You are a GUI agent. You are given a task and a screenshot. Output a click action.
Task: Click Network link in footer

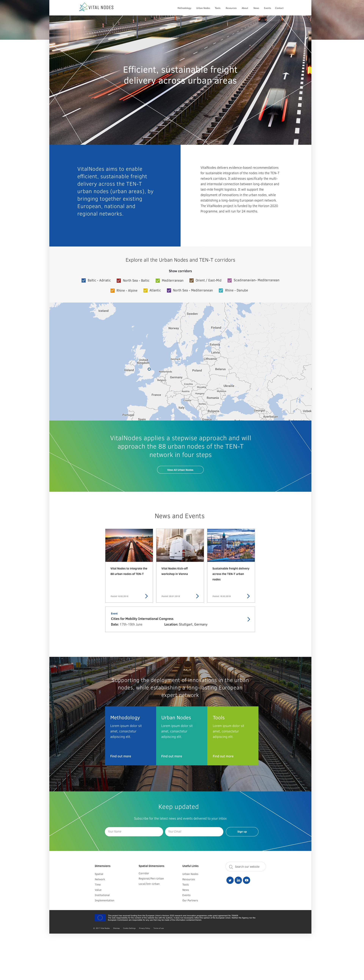click(100, 879)
